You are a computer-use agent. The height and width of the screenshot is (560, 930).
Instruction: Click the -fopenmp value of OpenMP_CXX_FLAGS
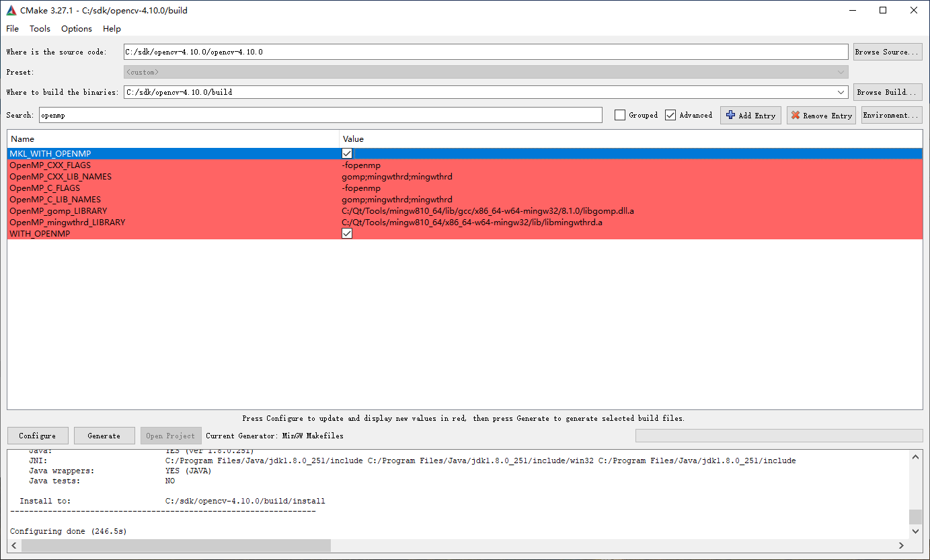click(360, 165)
